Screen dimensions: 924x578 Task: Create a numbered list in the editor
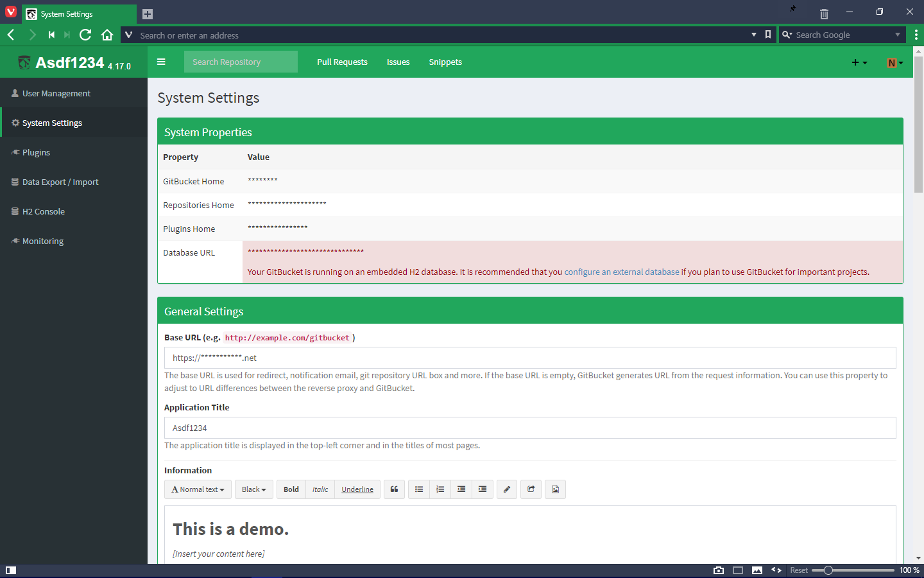pyautogui.click(x=440, y=489)
